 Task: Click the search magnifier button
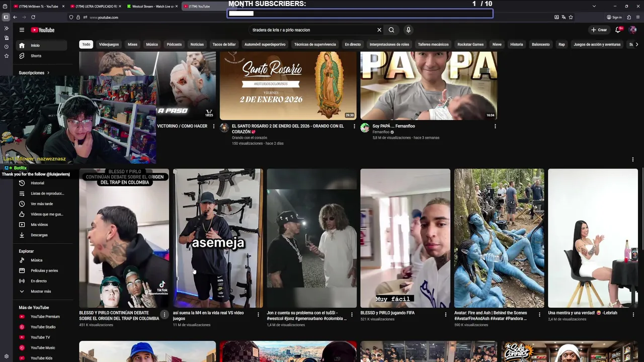pos(391,30)
